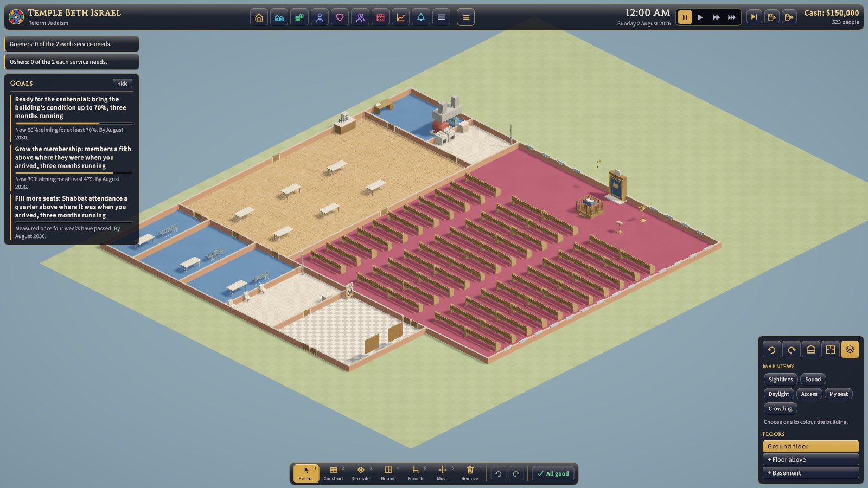868x488 pixels.
Task: Toggle the roof view icon
Action: pos(811,350)
